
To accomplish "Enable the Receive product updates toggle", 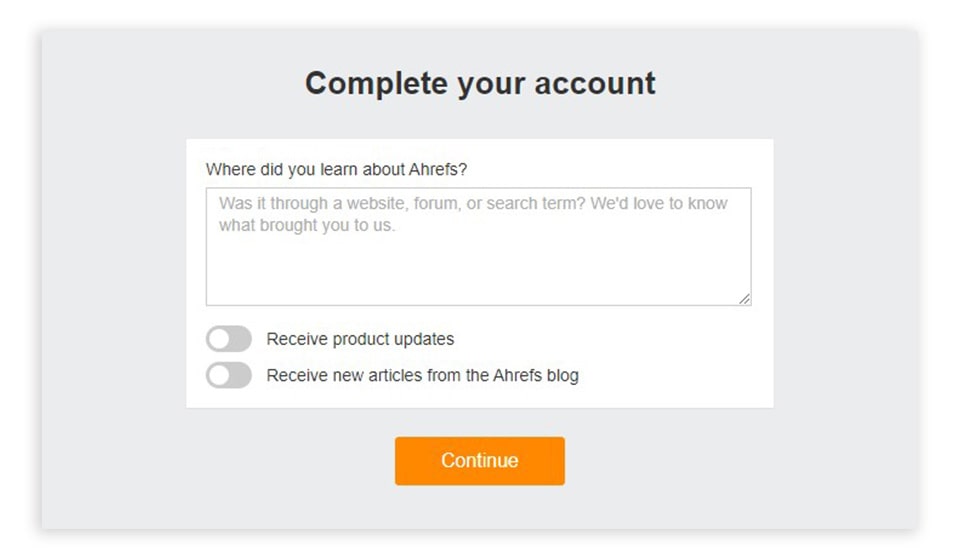I will click(229, 339).
